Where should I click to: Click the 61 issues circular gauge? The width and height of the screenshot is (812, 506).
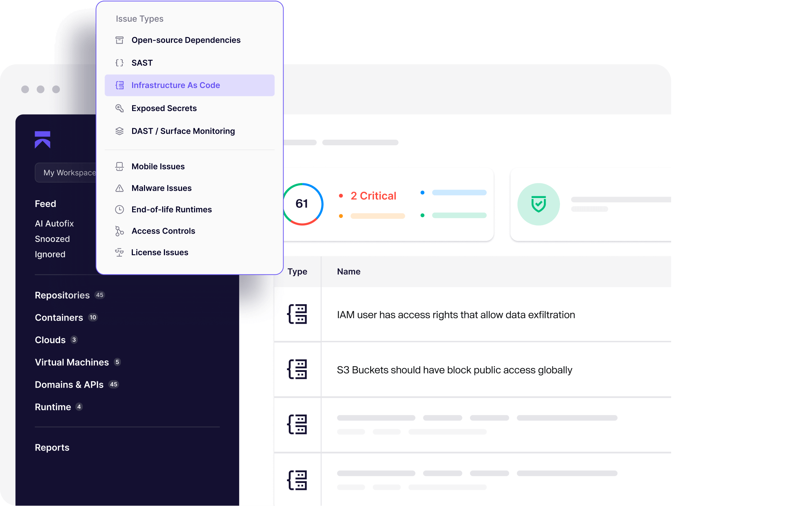point(302,204)
